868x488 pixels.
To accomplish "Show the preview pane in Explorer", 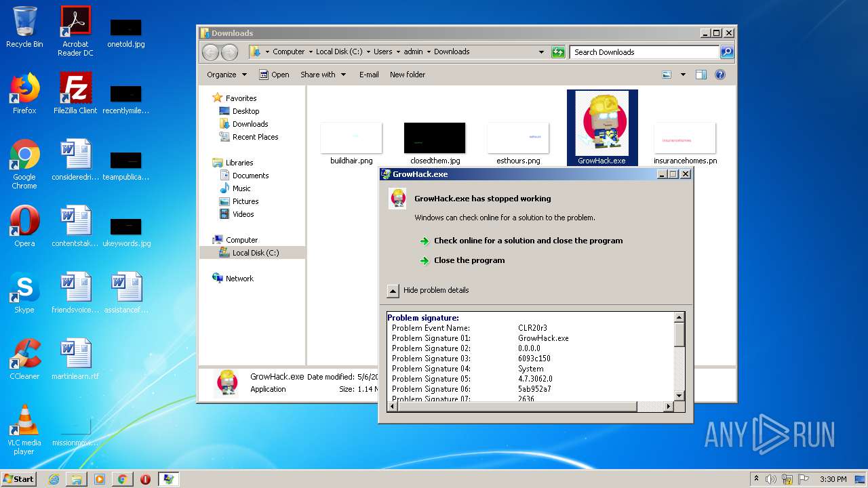I will pyautogui.click(x=702, y=75).
